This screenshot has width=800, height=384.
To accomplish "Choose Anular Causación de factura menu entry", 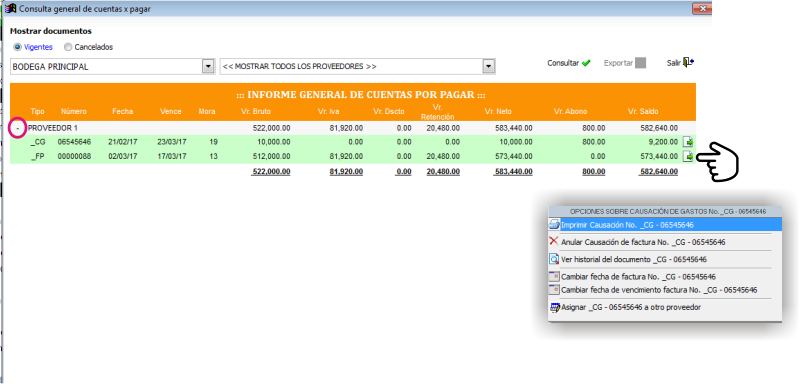I will [x=643, y=242].
